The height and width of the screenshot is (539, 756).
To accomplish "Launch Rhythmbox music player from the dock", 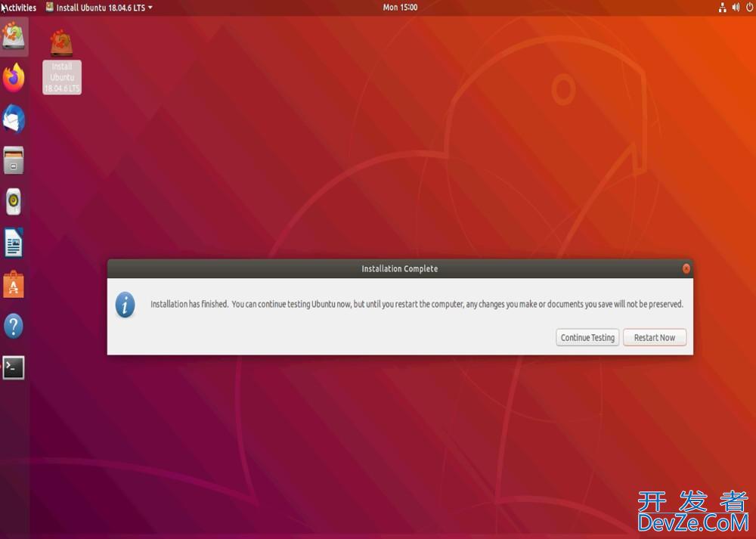I will click(14, 202).
